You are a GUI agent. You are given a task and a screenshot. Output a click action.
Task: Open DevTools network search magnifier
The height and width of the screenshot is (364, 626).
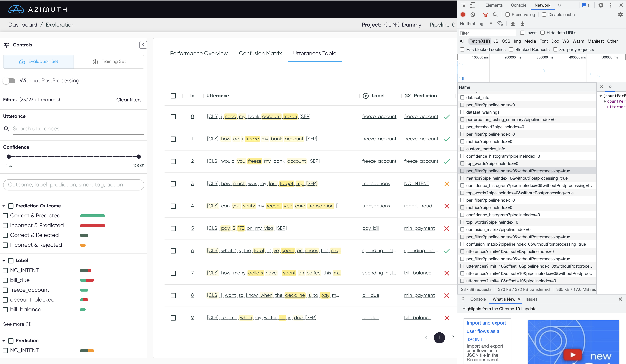pos(495,15)
